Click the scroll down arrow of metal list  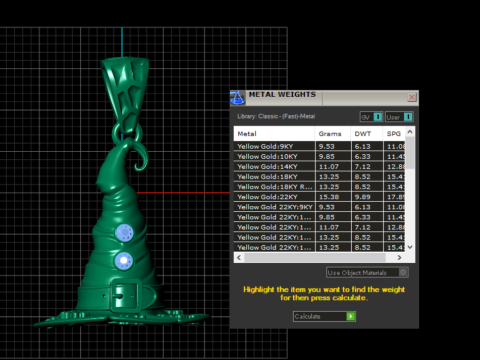(x=410, y=247)
